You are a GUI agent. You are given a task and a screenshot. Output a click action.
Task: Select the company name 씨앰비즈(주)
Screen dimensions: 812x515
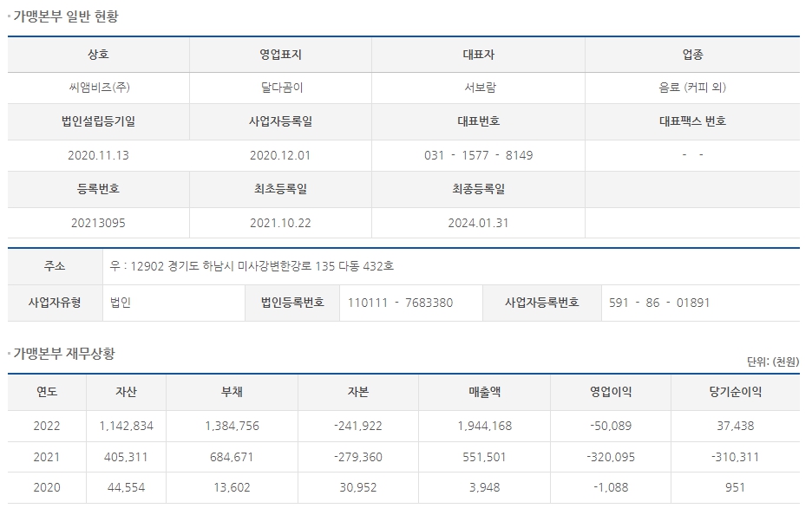(x=99, y=88)
